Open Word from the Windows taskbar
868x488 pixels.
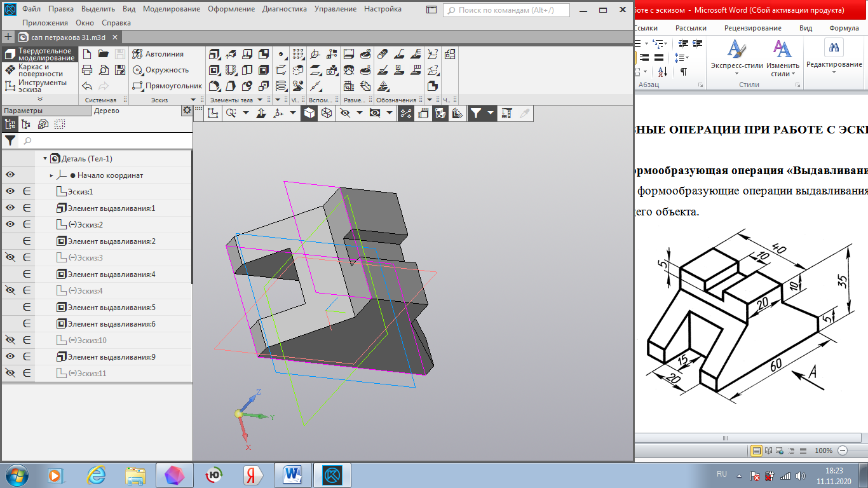(x=293, y=475)
